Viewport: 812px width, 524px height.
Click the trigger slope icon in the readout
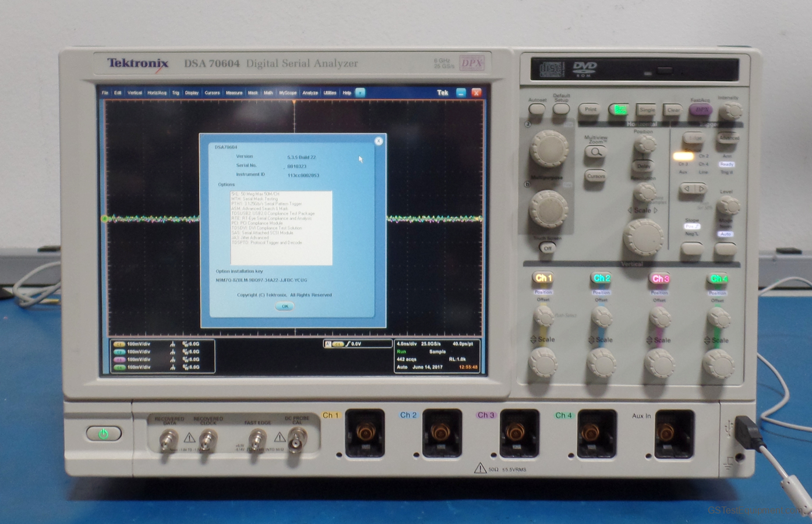348,344
